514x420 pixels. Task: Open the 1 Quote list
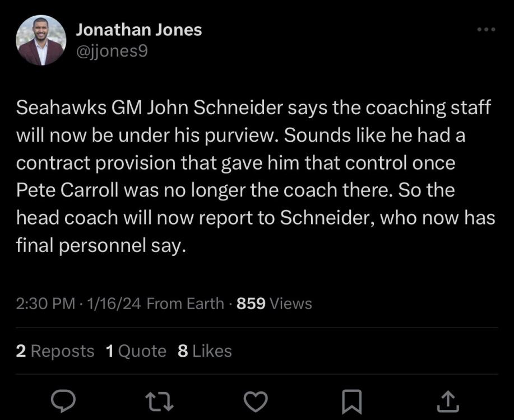[x=136, y=351]
